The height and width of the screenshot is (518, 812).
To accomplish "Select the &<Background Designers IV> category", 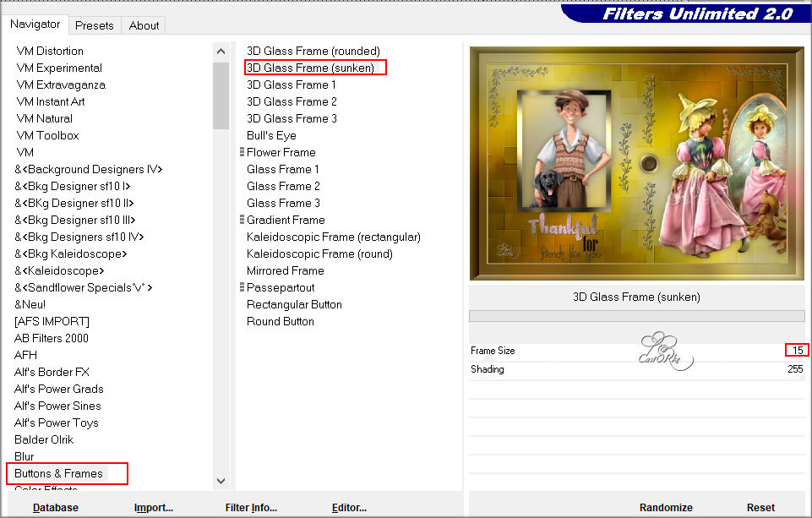I will point(89,169).
